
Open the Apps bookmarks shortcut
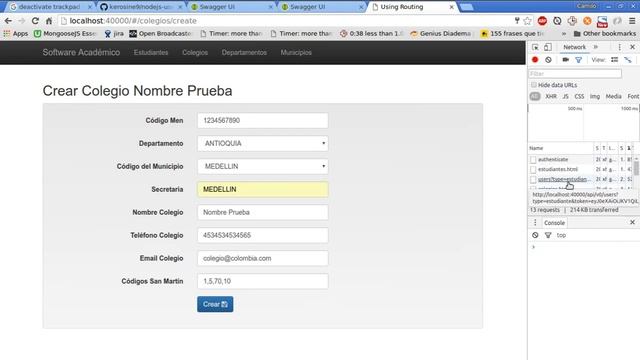click(16, 33)
